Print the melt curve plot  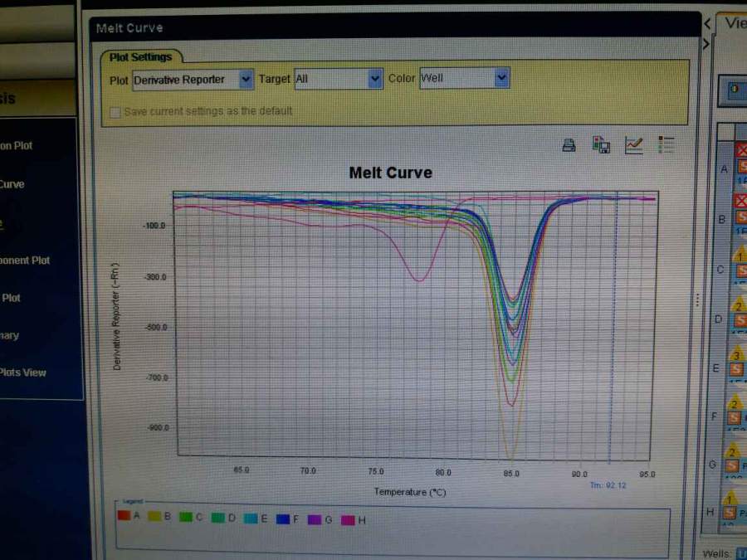coord(569,145)
